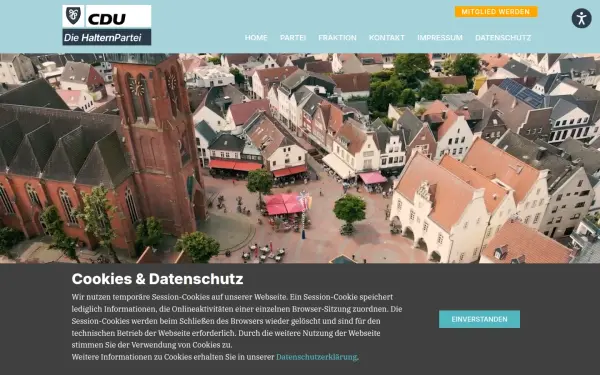Open the Fraktion menu item
This screenshot has width=600, height=375.
pyautogui.click(x=337, y=38)
